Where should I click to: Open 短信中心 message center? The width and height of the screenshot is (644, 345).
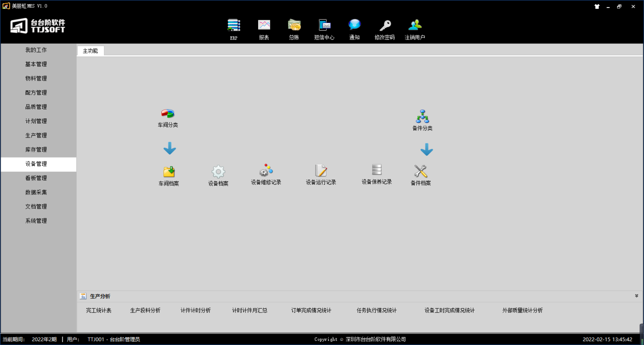coord(324,25)
